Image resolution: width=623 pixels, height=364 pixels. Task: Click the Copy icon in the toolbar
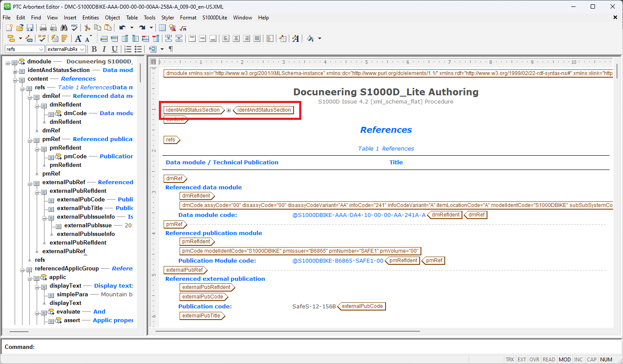click(98, 28)
